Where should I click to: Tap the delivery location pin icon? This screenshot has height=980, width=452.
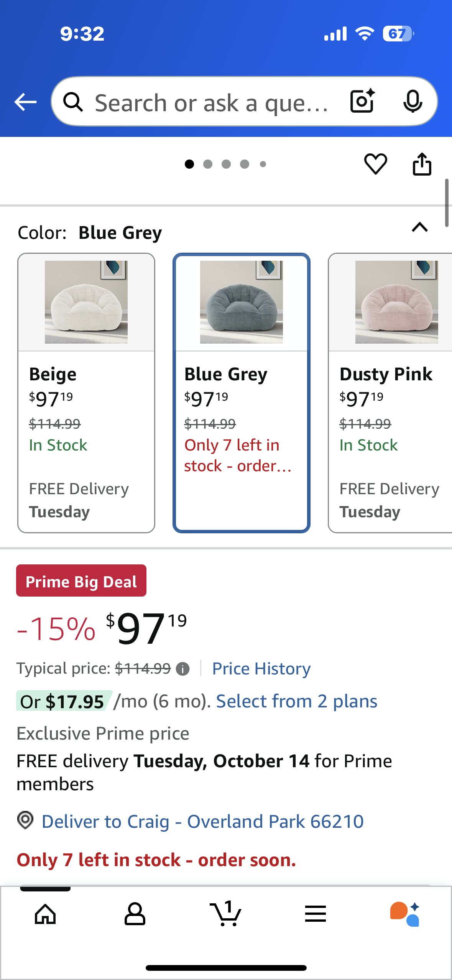tap(26, 821)
